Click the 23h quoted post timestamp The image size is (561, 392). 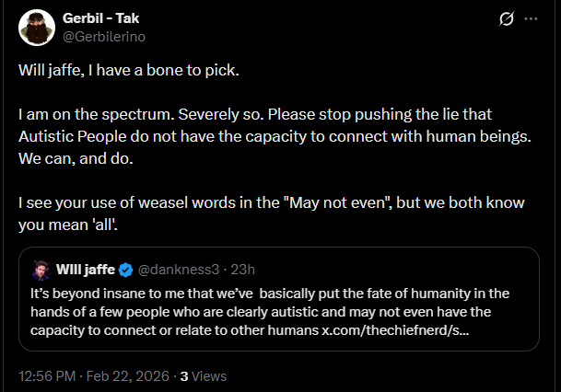(x=241, y=270)
